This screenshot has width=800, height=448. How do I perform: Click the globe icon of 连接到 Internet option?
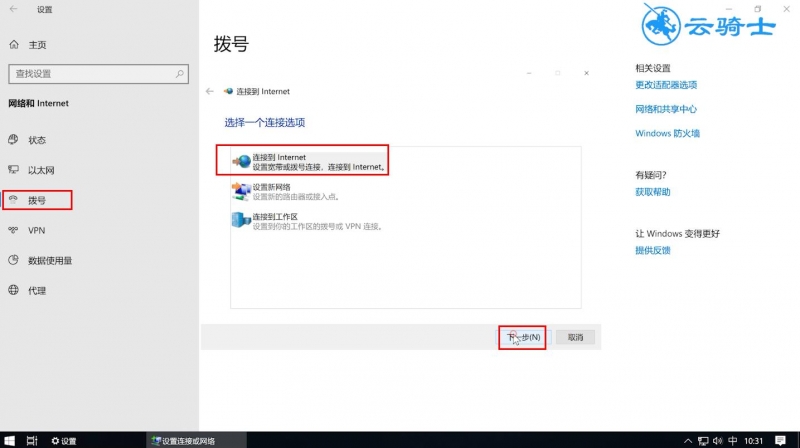pos(242,162)
